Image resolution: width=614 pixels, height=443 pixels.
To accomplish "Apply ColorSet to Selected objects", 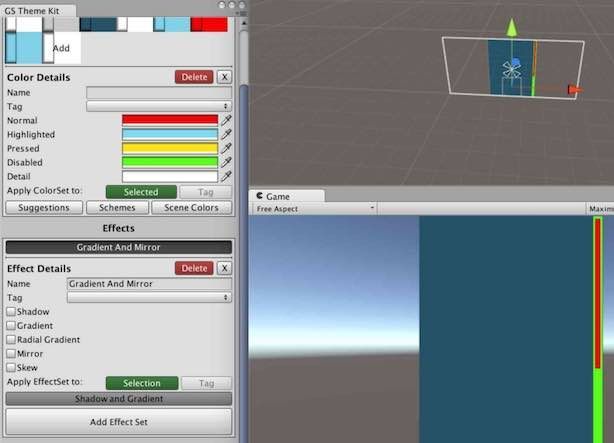I will (141, 192).
